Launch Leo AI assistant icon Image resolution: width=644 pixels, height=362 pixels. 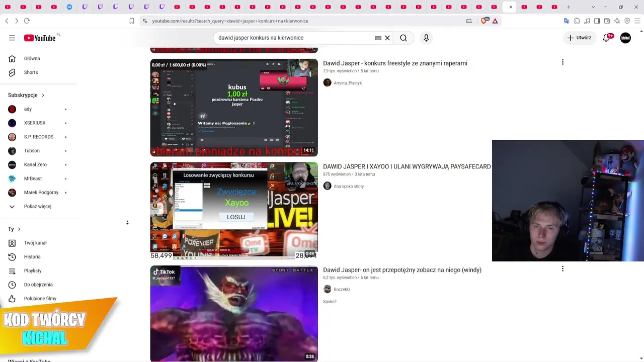pyautogui.click(x=617, y=21)
